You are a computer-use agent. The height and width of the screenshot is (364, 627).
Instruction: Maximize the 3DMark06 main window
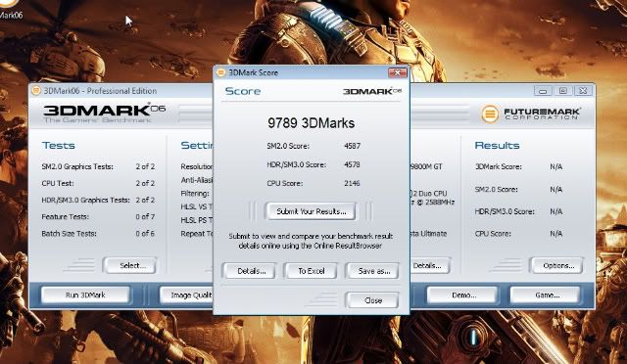tap(562, 91)
